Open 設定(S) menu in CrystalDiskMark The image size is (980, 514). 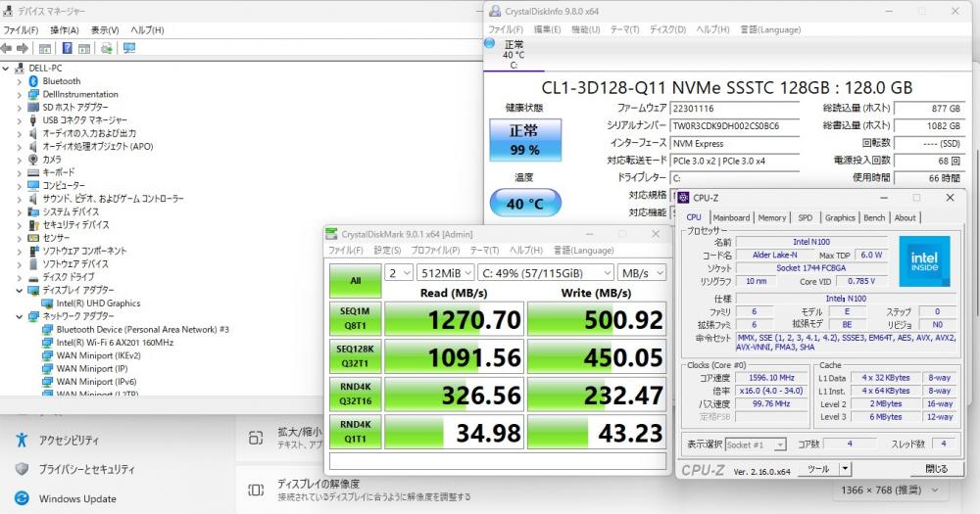pos(387,250)
